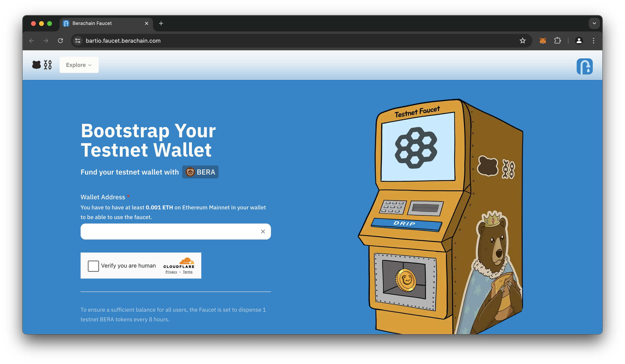625x364 pixels.
Task: Click the chain links icon in header
Action: click(x=48, y=65)
